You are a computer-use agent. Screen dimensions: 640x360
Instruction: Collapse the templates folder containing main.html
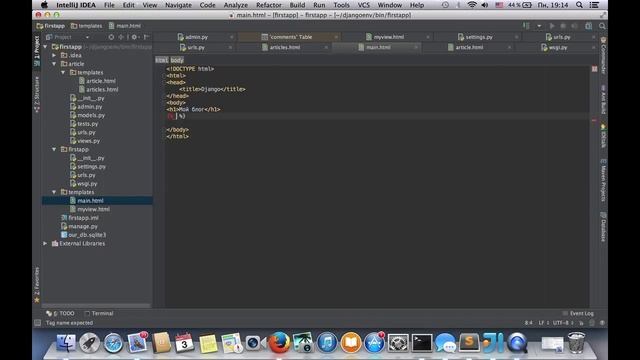point(54,192)
